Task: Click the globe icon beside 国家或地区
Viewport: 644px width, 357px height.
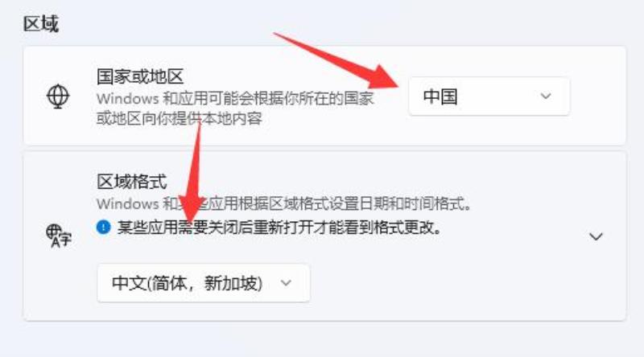Action: click(58, 96)
